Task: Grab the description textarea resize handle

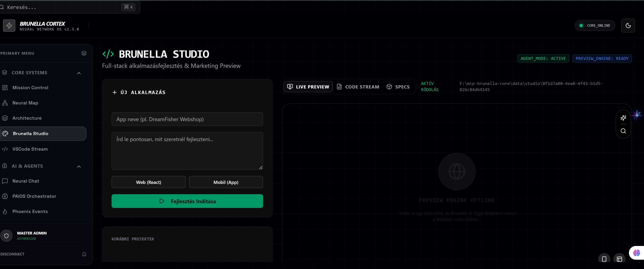Action: tap(261, 168)
